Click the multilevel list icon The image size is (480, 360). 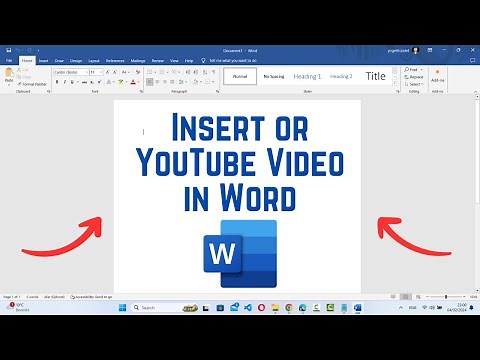tap(174, 72)
